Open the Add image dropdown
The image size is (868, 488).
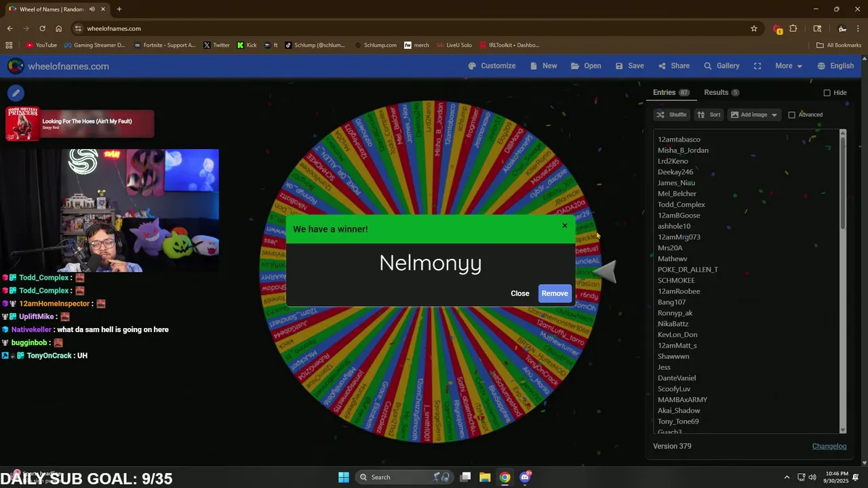click(x=754, y=115)
